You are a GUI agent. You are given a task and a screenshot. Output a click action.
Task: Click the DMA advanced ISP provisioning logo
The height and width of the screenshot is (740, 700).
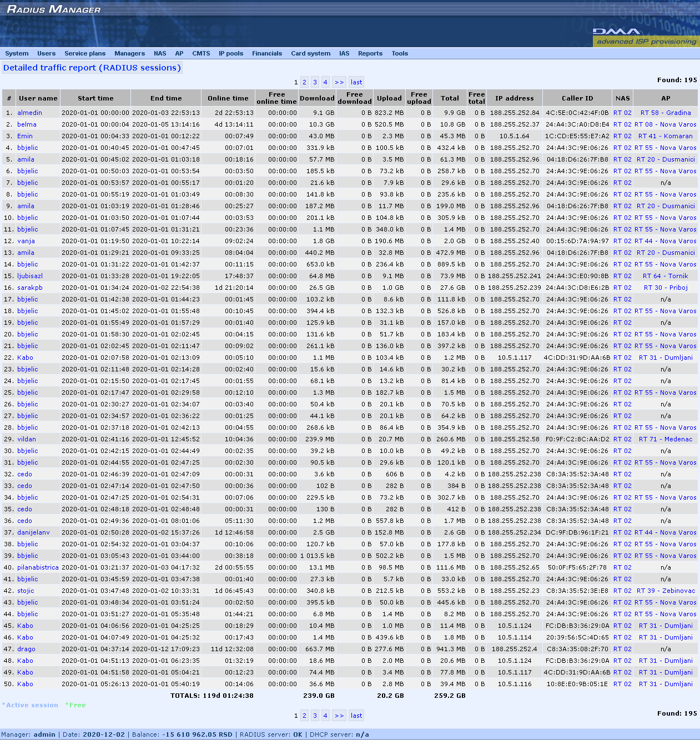coord(646,37)
